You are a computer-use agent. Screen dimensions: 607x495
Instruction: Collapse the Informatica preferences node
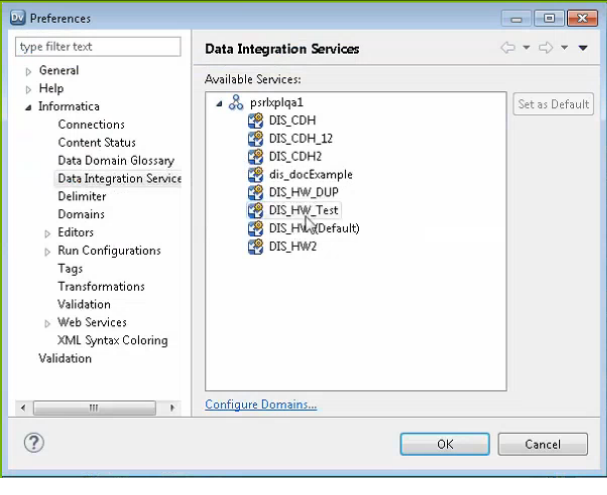click(x=28, y=108)
